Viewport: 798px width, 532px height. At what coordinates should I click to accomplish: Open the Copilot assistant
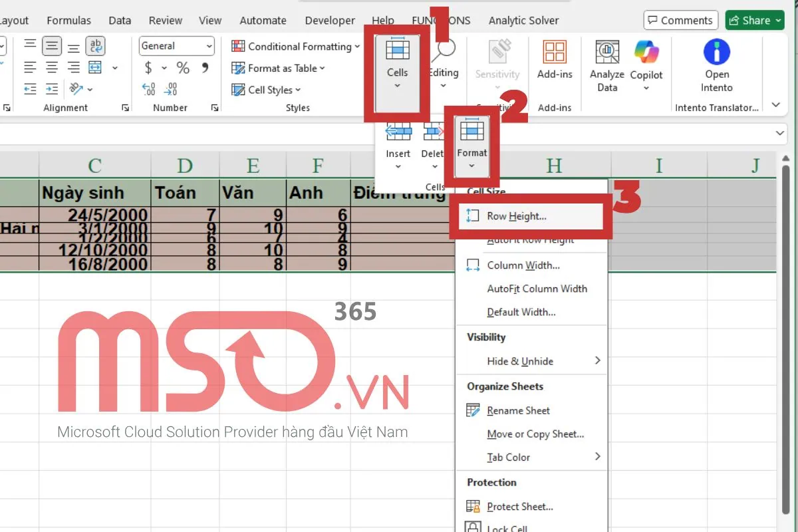646,63
